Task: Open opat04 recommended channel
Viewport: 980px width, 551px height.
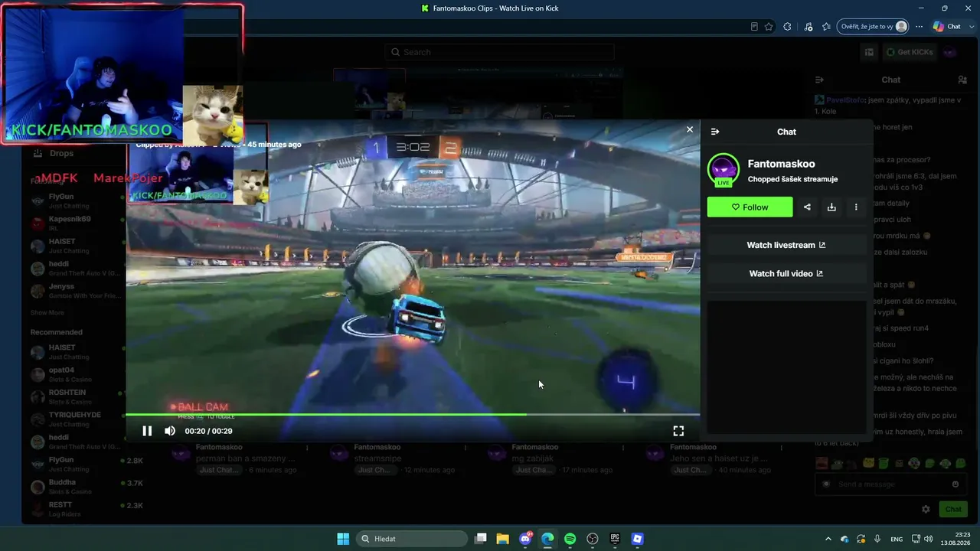Action: (75, 374)
